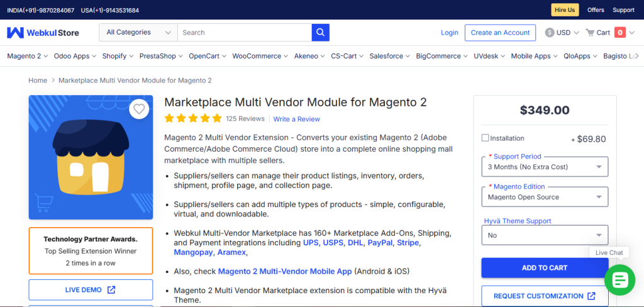Click the LIVE DEMO button
Image resolution: width=644 pixels, height=307 pixels.
tap(91, 290)
